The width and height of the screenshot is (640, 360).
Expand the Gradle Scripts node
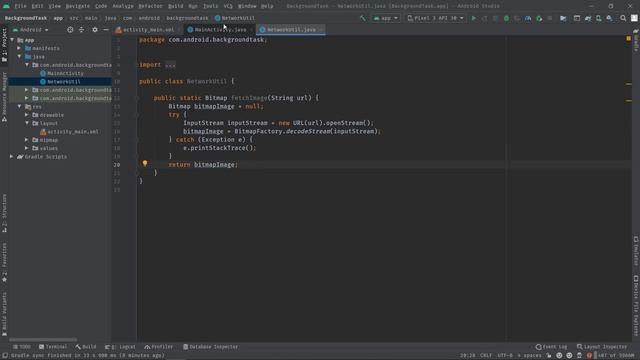[x=12, y=156]
